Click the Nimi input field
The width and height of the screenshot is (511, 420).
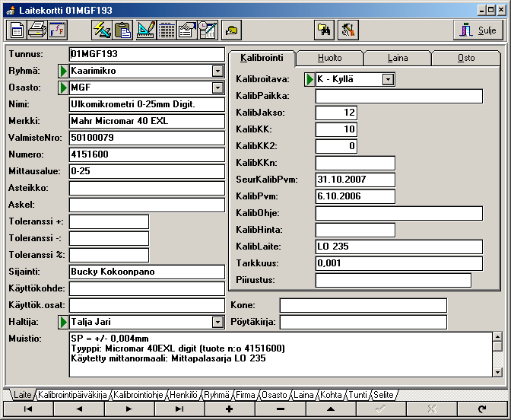point(147,104)
